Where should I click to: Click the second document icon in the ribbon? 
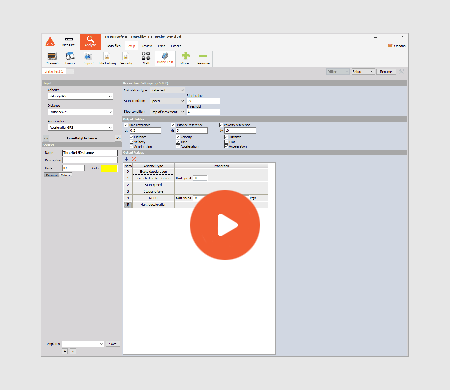coord(126,57)
